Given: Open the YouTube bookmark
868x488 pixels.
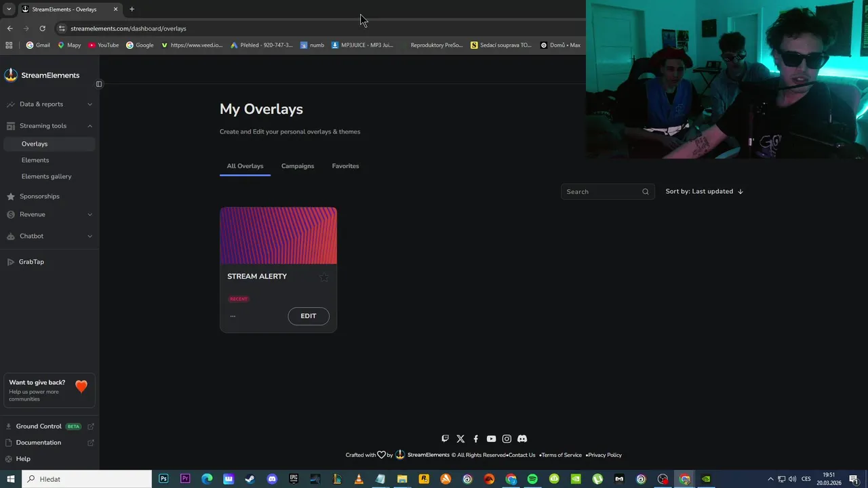Looking at the screenshot, I should [104, 45].
